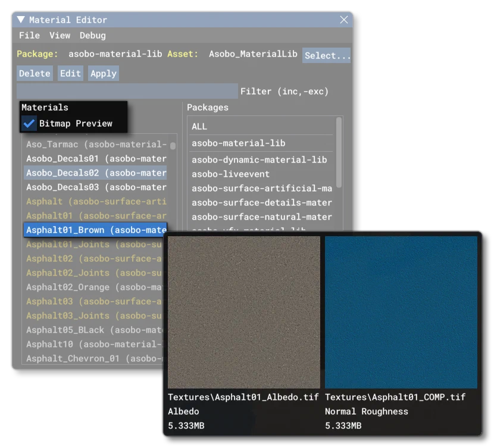Click Textures\Asphalt01_COMP.tif label
The width and height of the screenshot is (494, 448).
(x=395, y=397)
